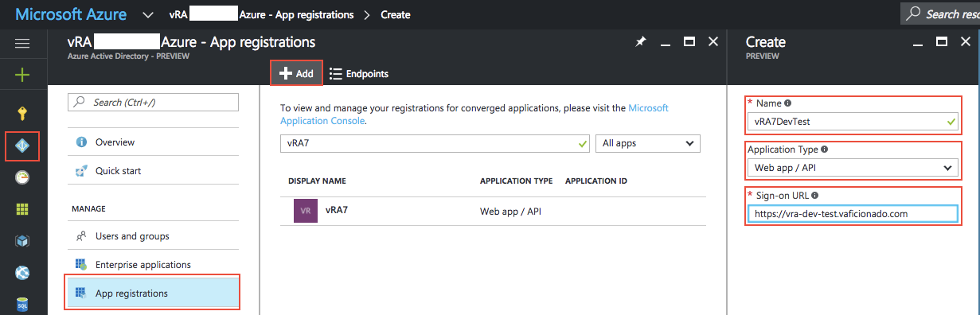Sort by APPLICATION ID column header
980x315 pixels.
pyautogui.click(x=596, y=181)
